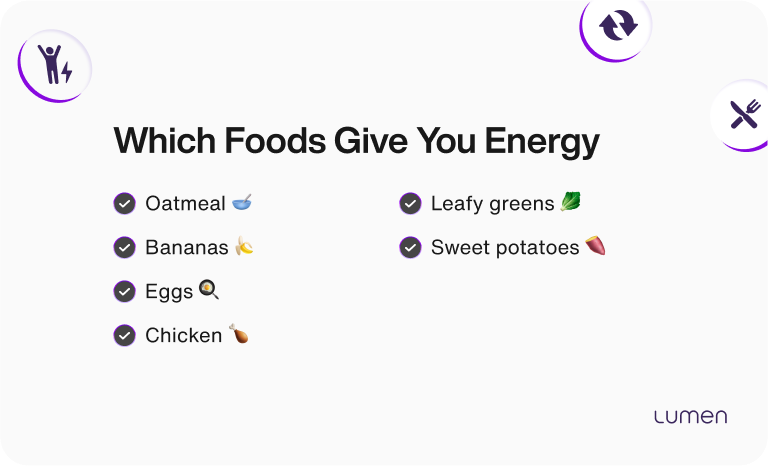Click the person with lightning energy icon

54,64
